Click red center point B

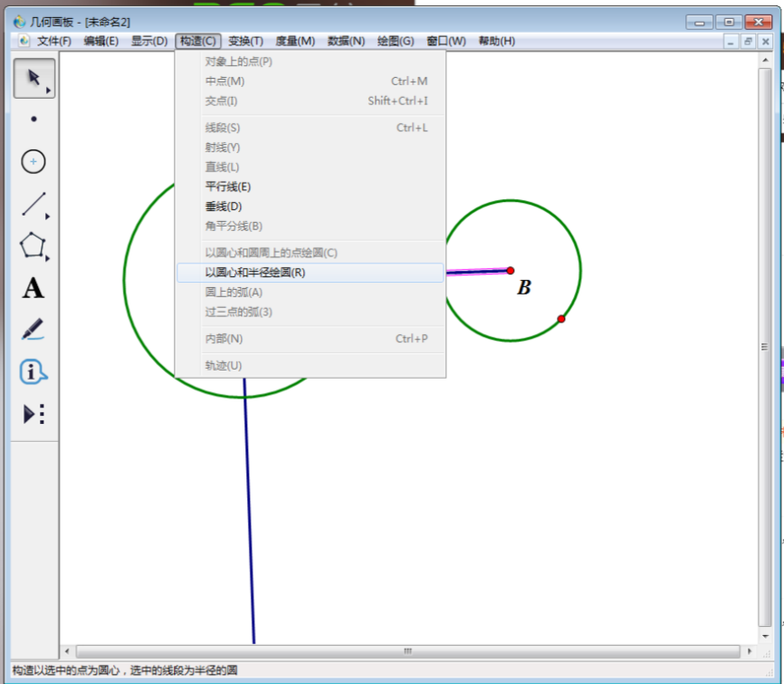click(x=510, y=271)
